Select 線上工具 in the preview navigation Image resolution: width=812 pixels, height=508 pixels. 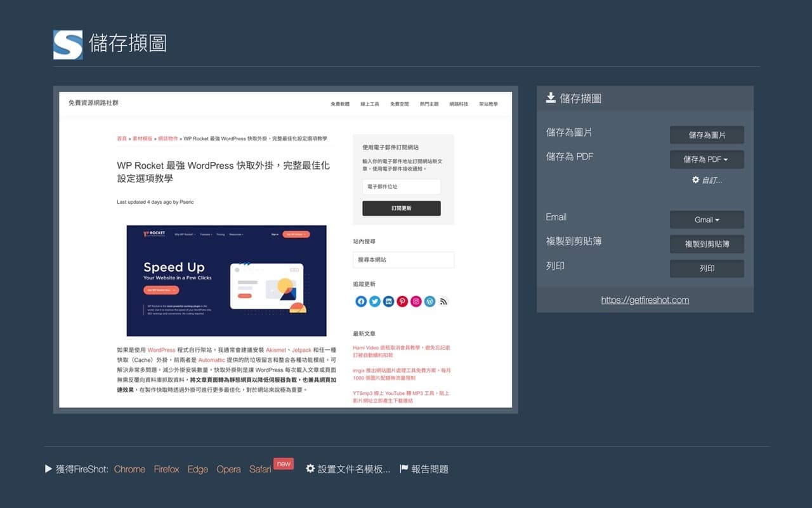[x=370, y=104]
